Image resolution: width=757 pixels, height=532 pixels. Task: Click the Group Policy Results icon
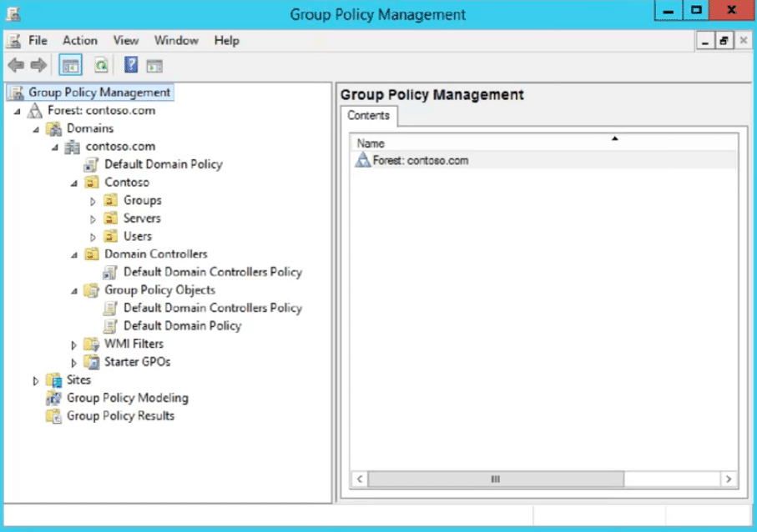[53, 416]
